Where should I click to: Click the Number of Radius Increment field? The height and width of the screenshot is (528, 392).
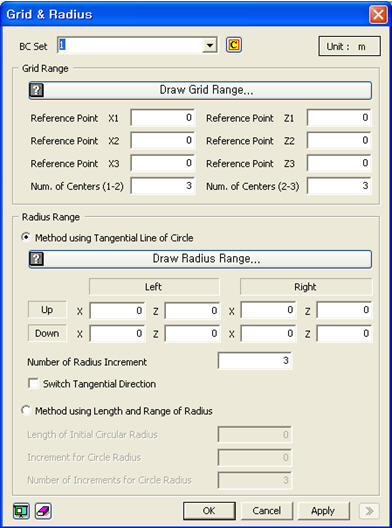click(x=255, y=361)
